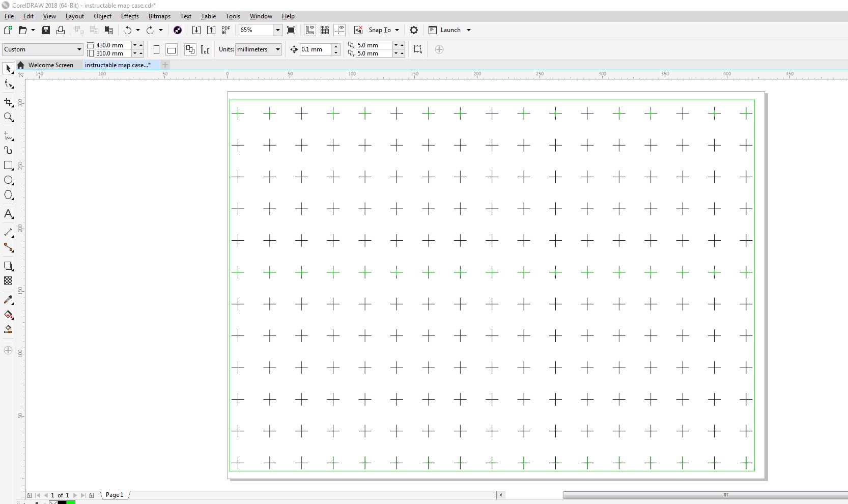Redo the previously undone action
This screenshot has width=848, height=504.
(x=150, y=30)
